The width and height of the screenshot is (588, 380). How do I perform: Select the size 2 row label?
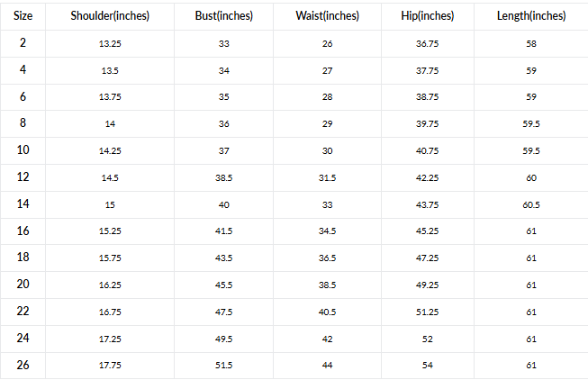(x=23, y=42)
